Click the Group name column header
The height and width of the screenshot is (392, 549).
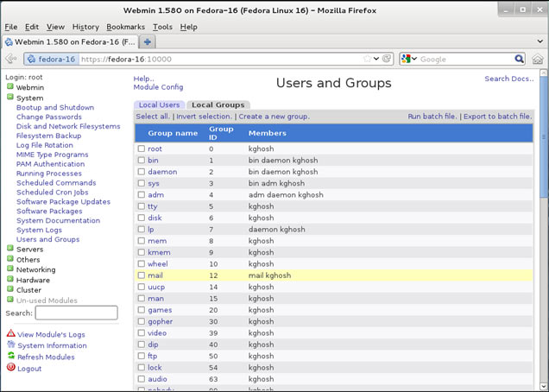point(173,133)
